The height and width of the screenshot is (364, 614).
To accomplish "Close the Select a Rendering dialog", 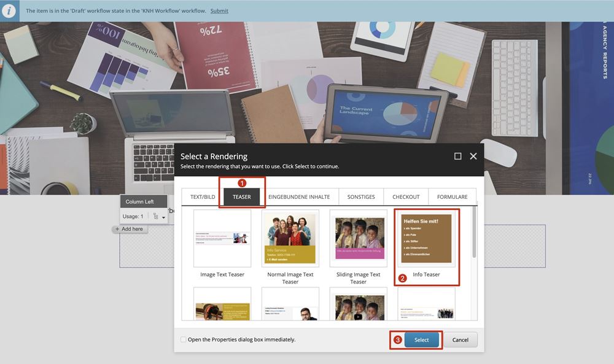I will point(473,157).
